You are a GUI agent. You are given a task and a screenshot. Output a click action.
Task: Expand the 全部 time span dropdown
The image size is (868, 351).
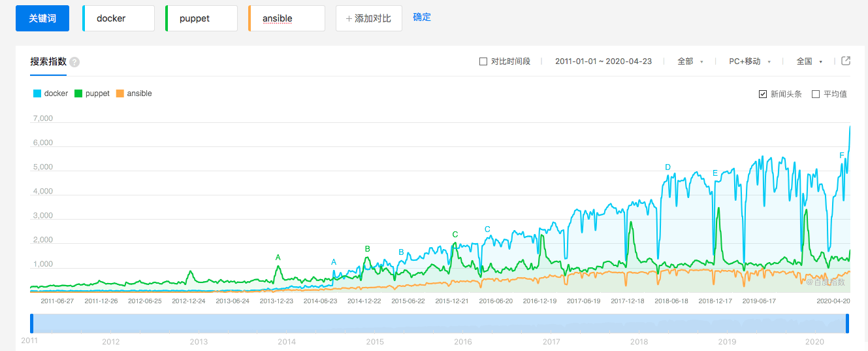[690, 61]
